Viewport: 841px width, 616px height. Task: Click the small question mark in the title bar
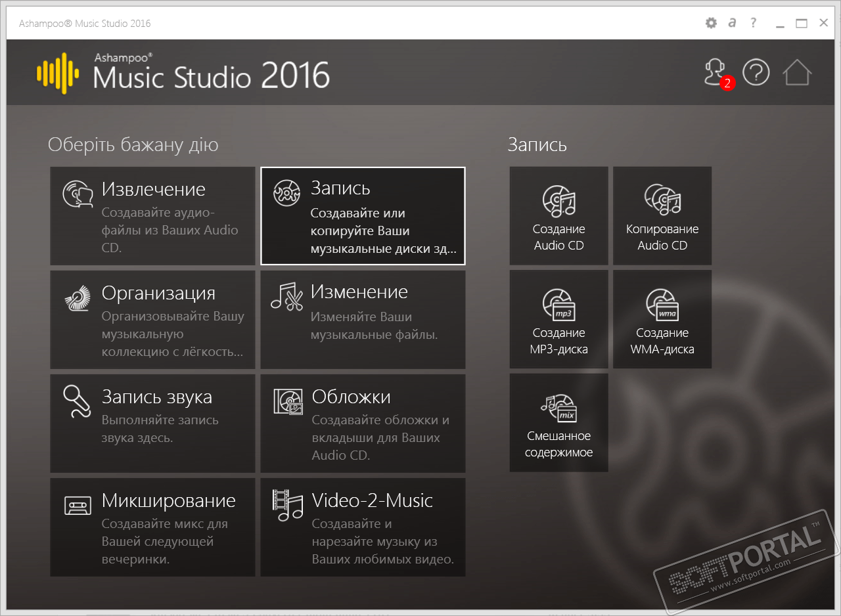pos(754,24)
